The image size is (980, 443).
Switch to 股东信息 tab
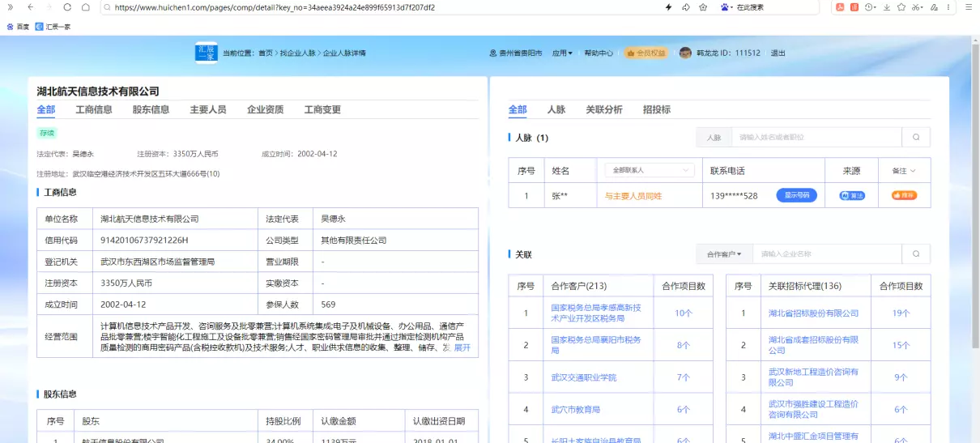151,109
